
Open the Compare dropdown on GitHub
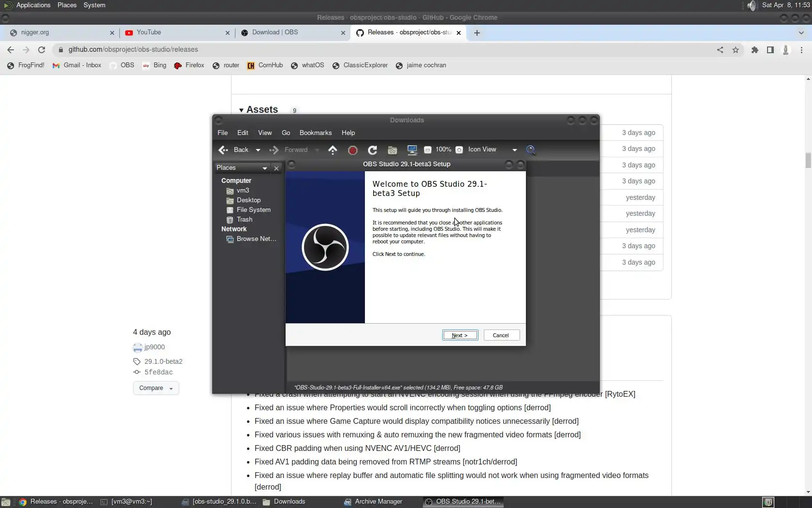click(x=156, y=388)
